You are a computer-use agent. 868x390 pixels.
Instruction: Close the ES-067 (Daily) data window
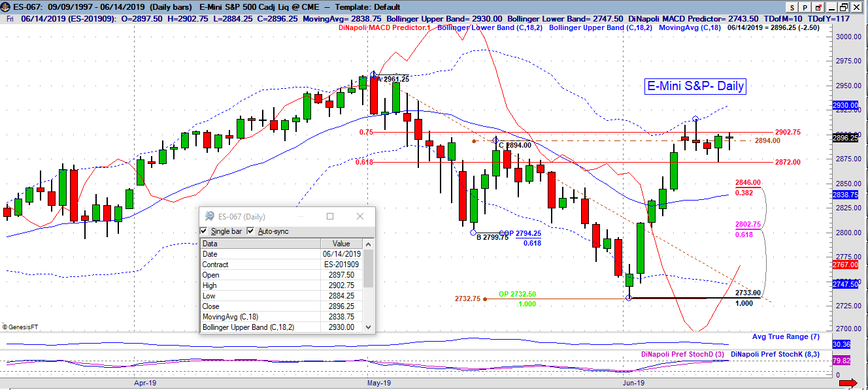[360, 216]
